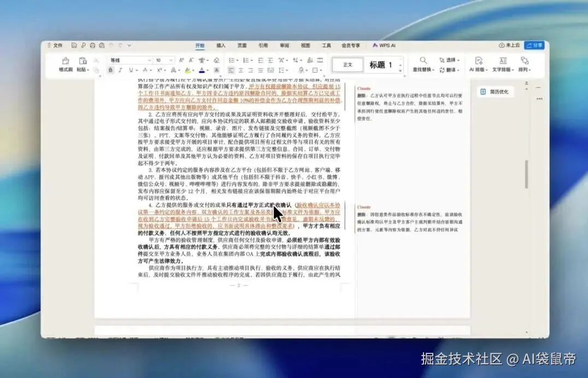Click the Sort (A-Z) icon
The height and width of the screenshot is (378, 588).
coord(310,60)
